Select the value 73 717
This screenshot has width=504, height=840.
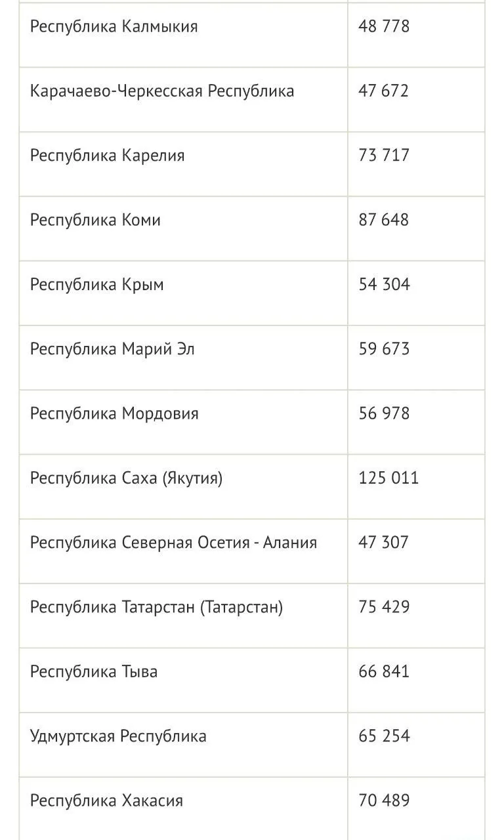[384, 156]
